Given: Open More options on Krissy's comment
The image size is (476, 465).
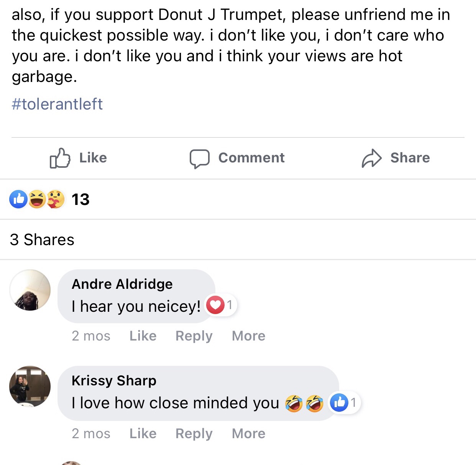Looking at the screenshot, I should coord(248,434).
